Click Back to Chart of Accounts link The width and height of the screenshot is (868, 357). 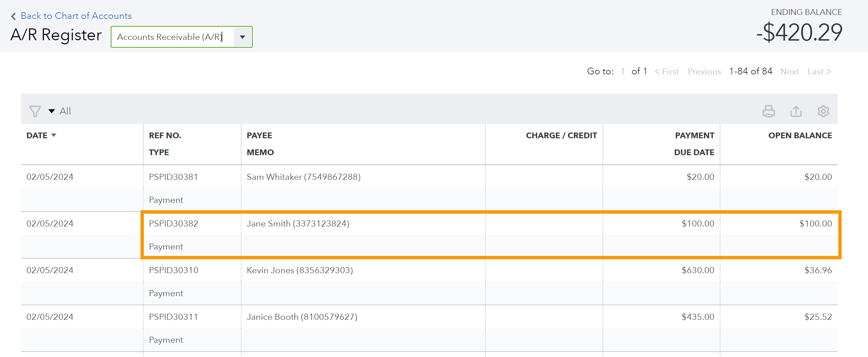[x=76, y=16]
